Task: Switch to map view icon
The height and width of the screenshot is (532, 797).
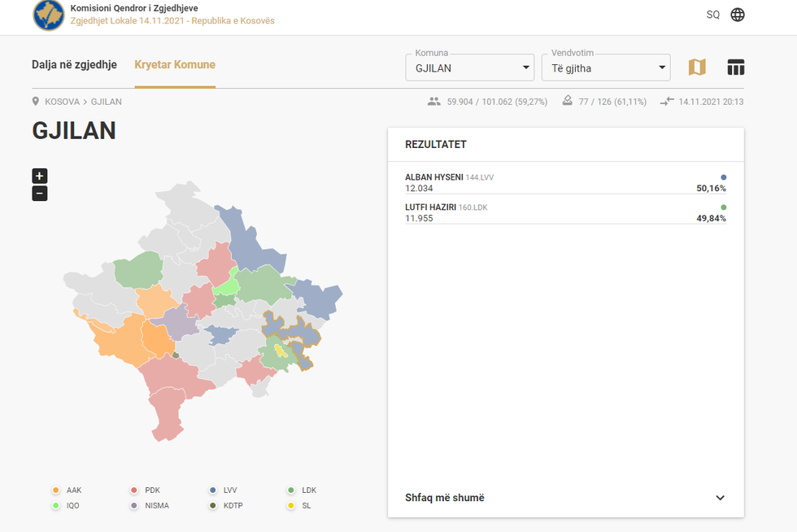Action: click(697, 68)
